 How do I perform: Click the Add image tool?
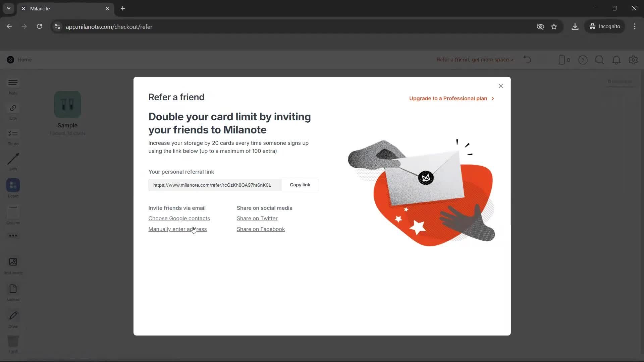(13, 262)
